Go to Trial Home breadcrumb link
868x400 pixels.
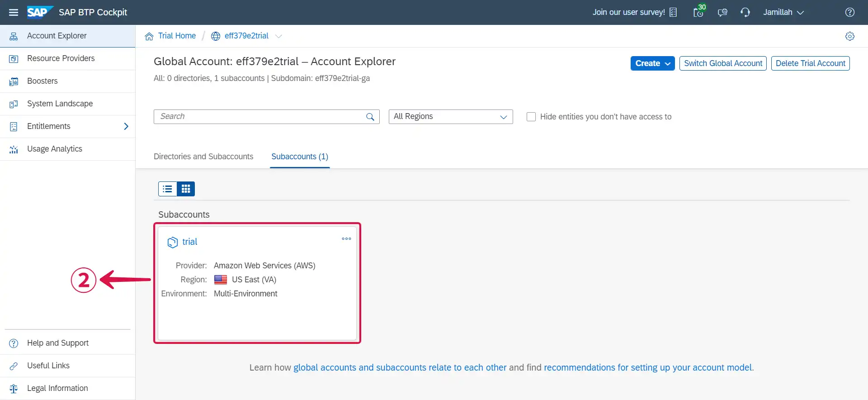tap(177, 36)
